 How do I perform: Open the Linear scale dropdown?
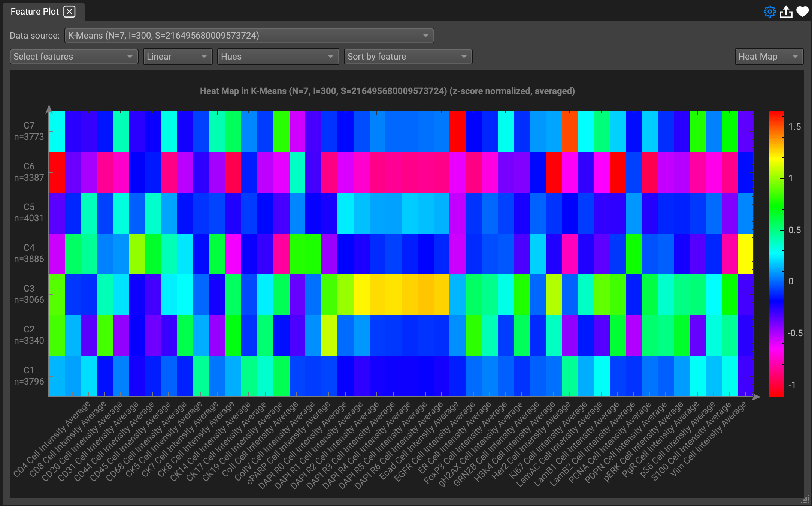coord(178,57)
